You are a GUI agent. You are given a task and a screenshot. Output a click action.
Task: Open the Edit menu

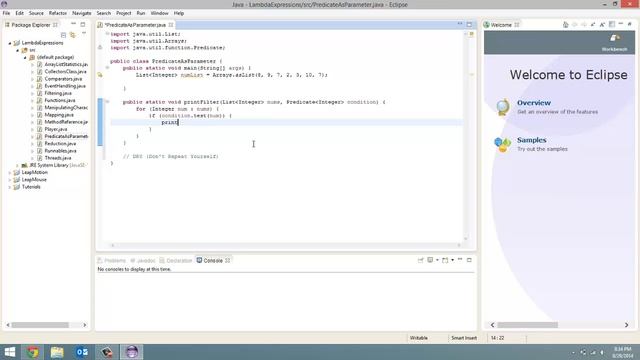(x=19, y=13)
